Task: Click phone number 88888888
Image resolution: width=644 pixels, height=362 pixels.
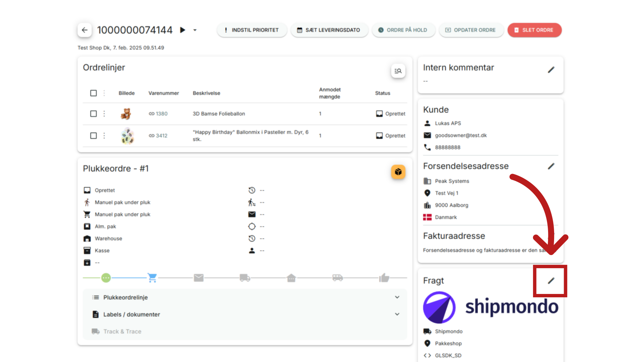Action: [x=448, y=147]
